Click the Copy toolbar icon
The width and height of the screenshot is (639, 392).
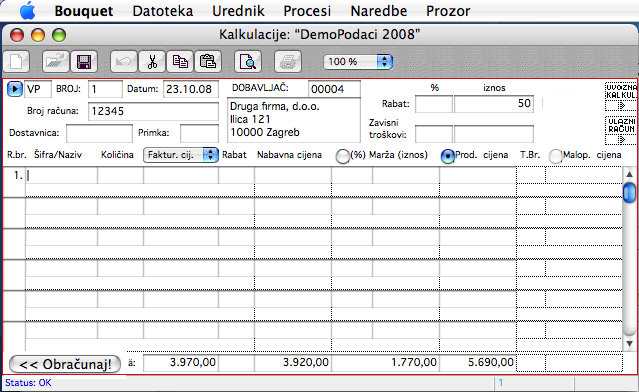[180, 62]
